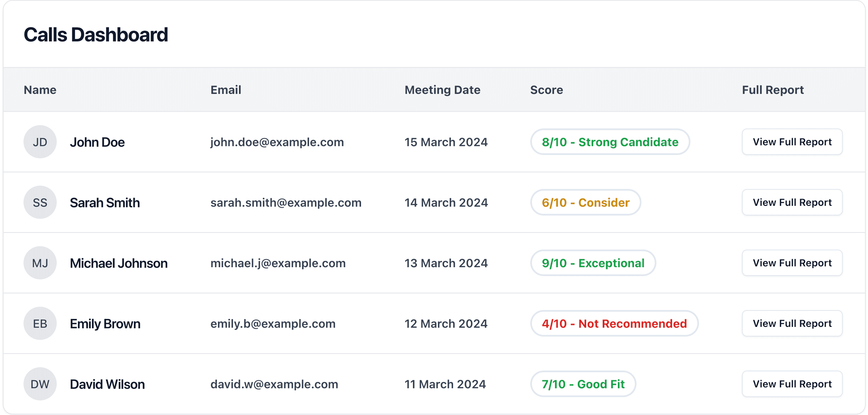Open Emily Brown's full report
Screen dimensions: 868x415
pos(792,324)
